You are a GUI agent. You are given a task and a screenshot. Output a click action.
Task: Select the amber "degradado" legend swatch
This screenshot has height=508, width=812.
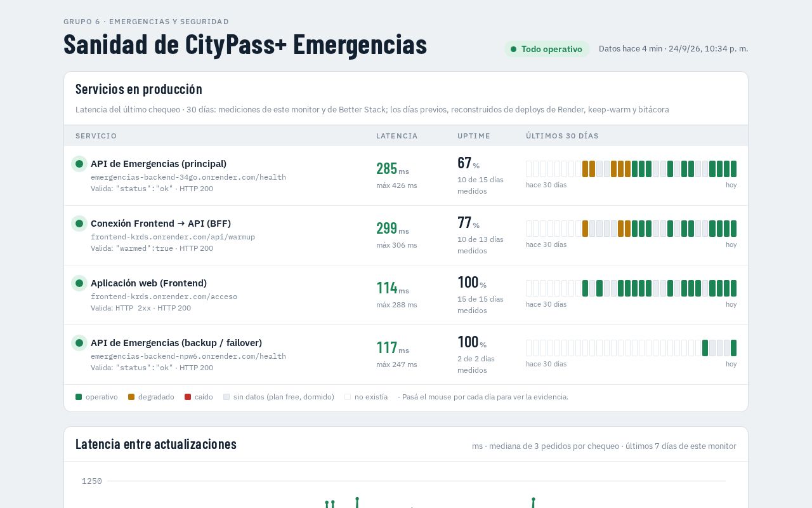[x=131, y=397]
